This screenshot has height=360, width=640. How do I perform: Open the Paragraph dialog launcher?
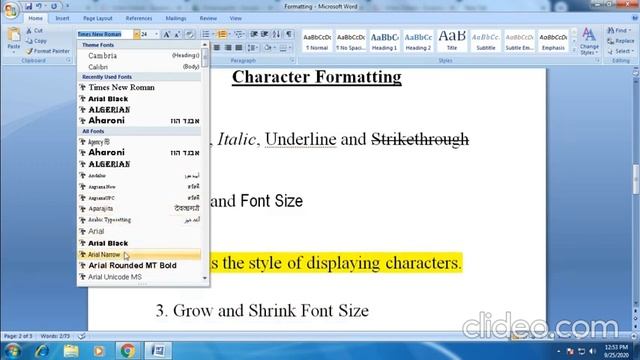click(292, 60)
